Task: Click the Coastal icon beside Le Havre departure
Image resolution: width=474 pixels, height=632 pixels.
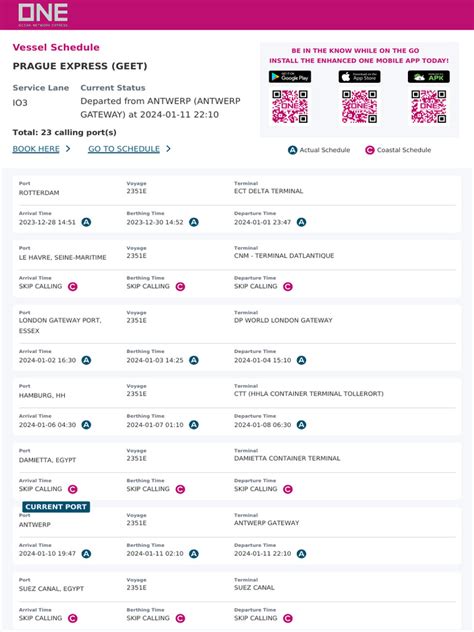Action: [288, 287]
